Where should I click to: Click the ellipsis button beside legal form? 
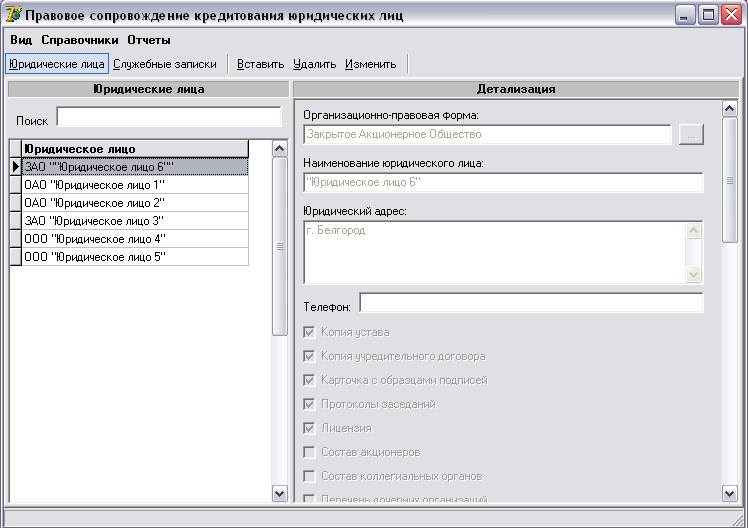click(691, 134)
